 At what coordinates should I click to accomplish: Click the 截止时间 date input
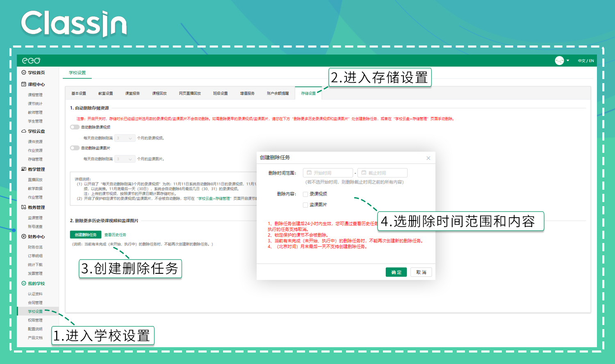point(383,173)
